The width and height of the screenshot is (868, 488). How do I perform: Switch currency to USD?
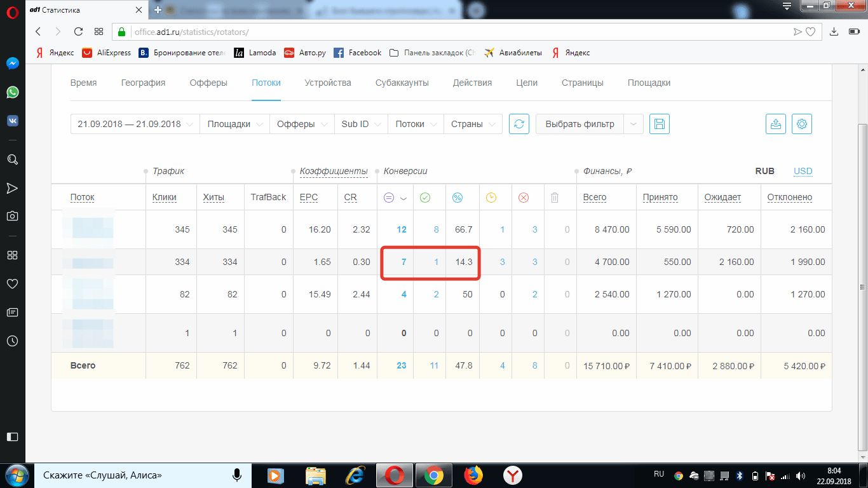[x=803, y=171]
